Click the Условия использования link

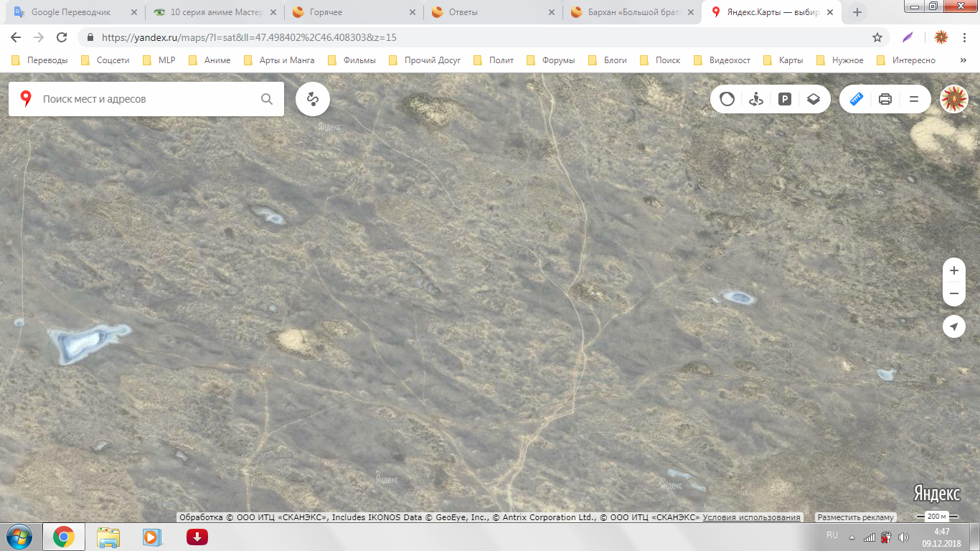click(x=751, y=517)
